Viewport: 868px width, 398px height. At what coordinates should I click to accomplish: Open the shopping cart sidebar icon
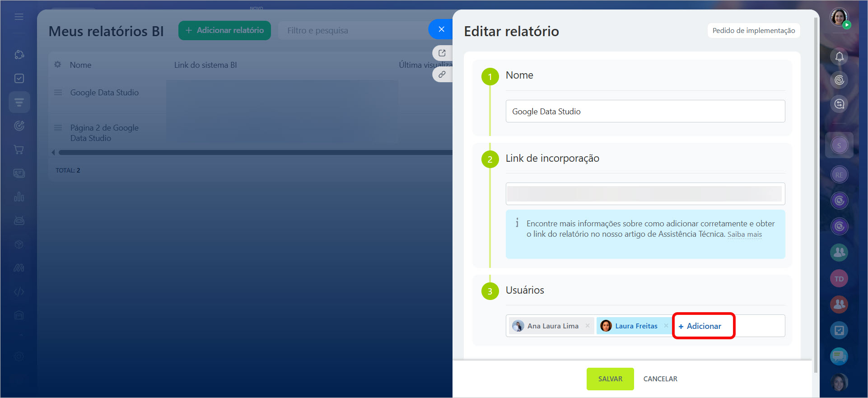point(19,150)
